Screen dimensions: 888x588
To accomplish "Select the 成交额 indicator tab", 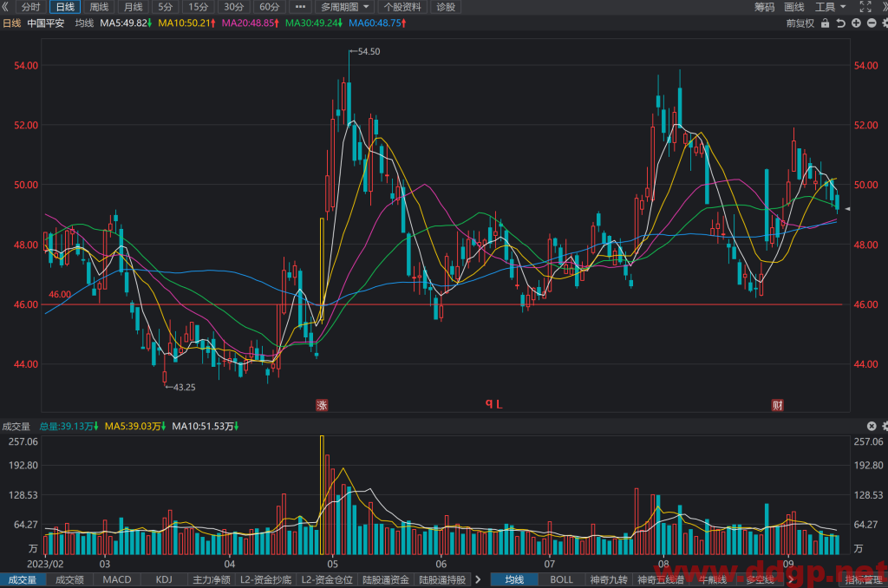I will coord(69,579).
